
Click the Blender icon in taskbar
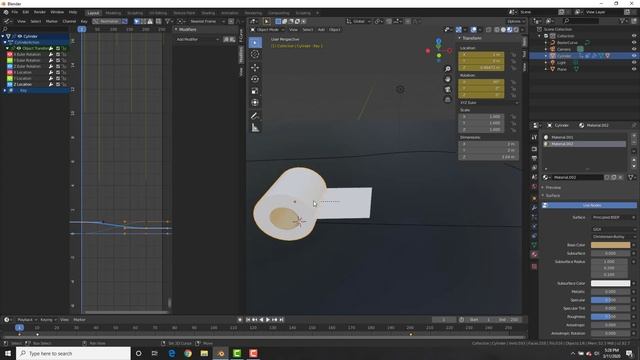click(x=221, y=353)
